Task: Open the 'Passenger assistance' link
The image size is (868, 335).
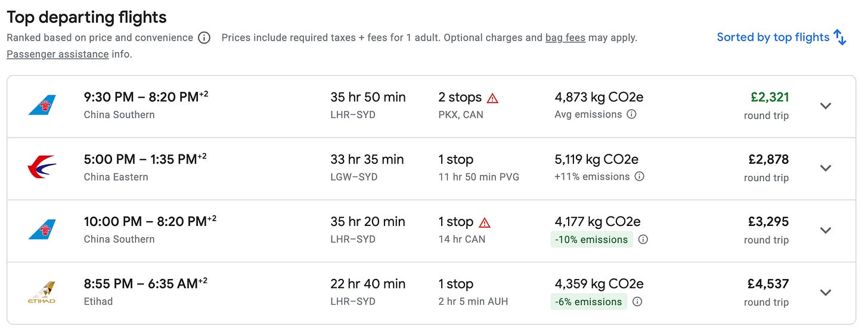Action: click(58, 54)
